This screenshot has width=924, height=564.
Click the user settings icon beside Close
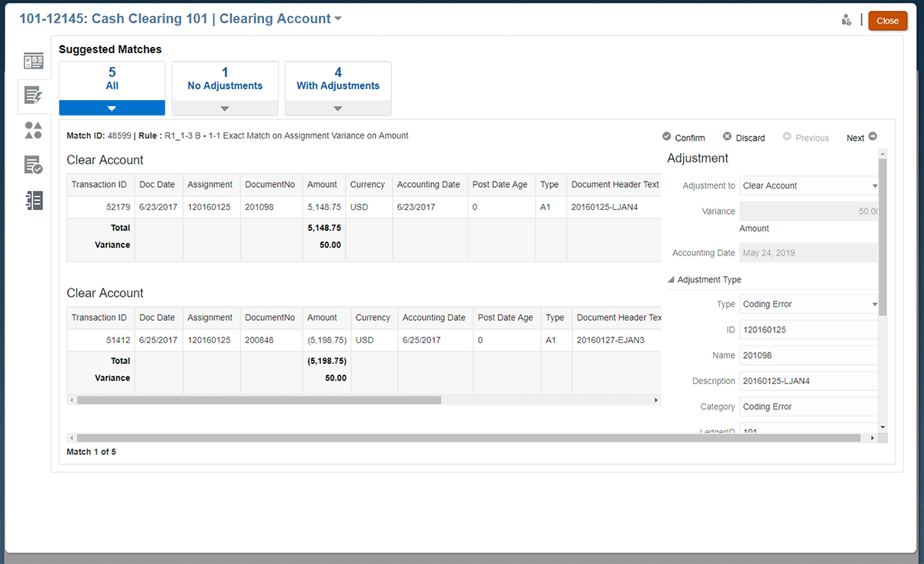point(846,21)
